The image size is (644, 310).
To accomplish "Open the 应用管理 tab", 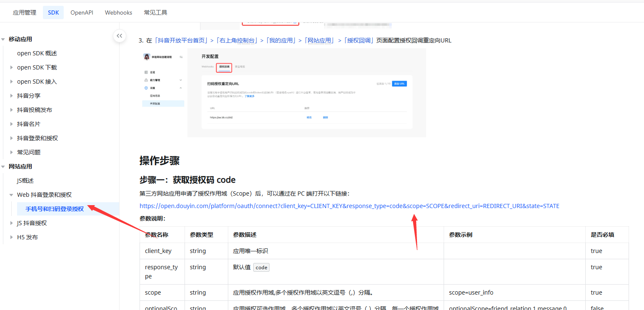I will 25,12.
